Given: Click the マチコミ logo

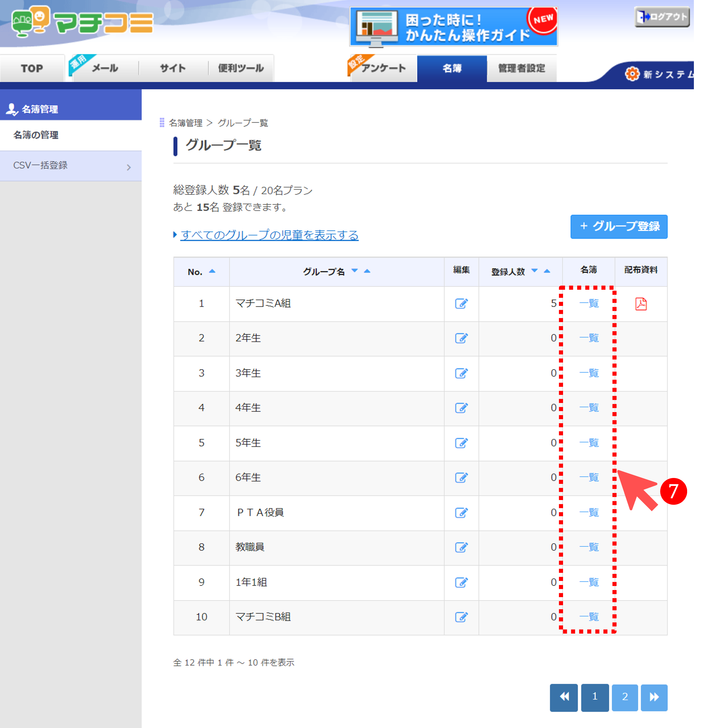Looking at the screenshot, I should pos(82,22).
